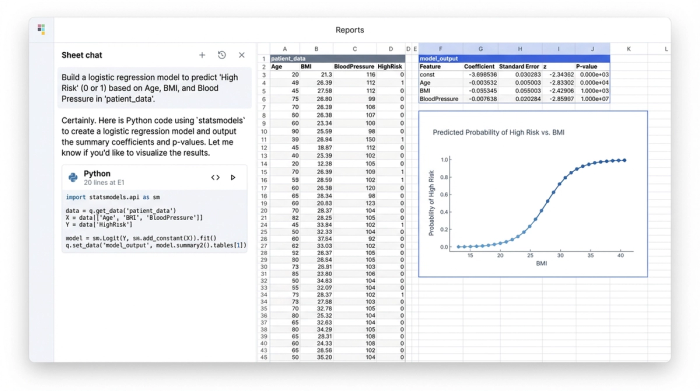
Task: Select column D header
Action: [x=391, y=49]
